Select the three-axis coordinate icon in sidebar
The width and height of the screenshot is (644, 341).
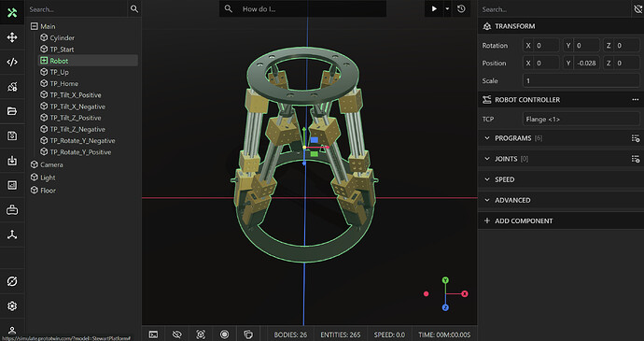coord(12,234)
